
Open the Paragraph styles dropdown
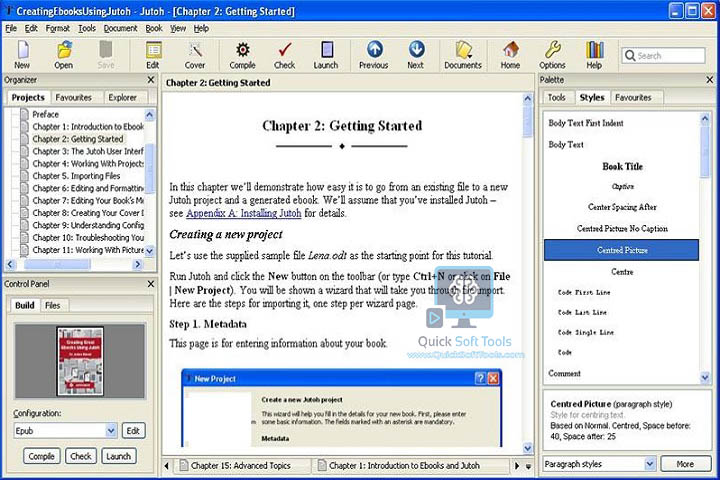click(x=599, y=464)
